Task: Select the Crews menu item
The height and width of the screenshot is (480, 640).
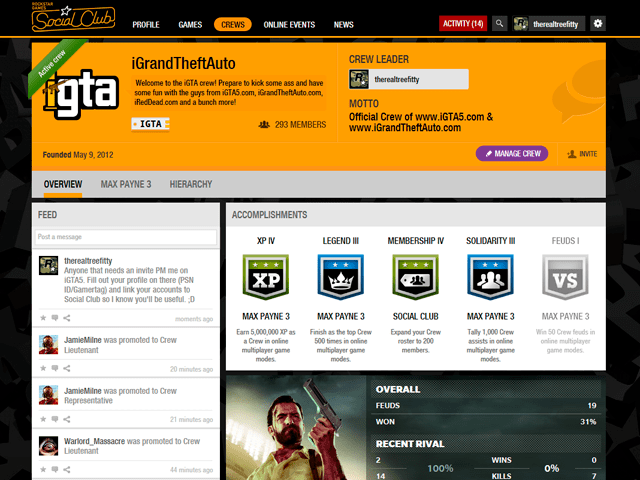Action: (233, 24)
